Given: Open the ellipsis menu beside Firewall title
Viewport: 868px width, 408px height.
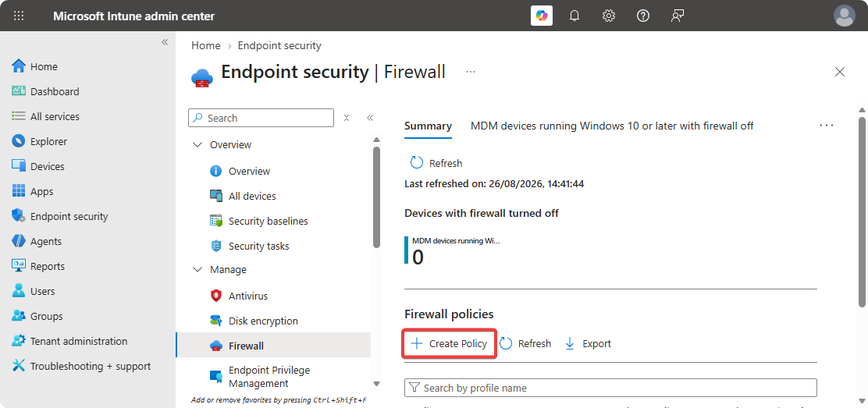Looking at the screenshot, I should pos(471,72).
